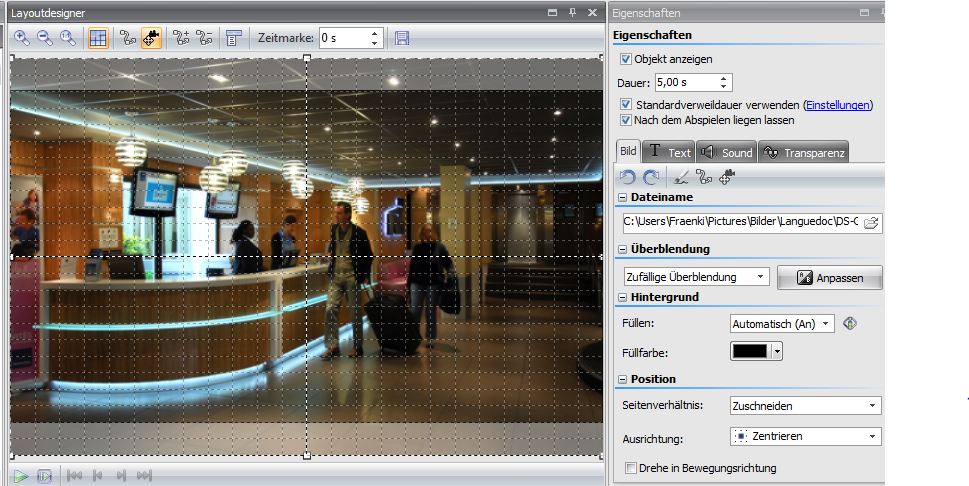Click the remove motion path point icon
The width and height of the screenshot is (969, 486).
[205, 38]
